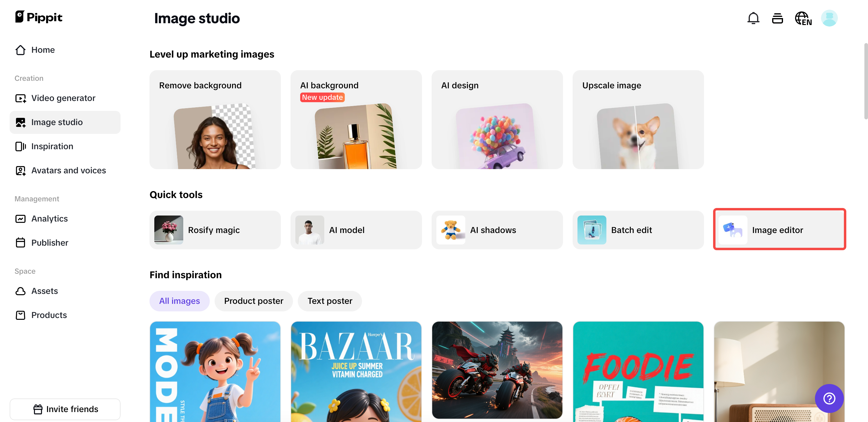868x422 pixels.
Task: Click the credits stack icon in header
Action: tap(777, 18)
